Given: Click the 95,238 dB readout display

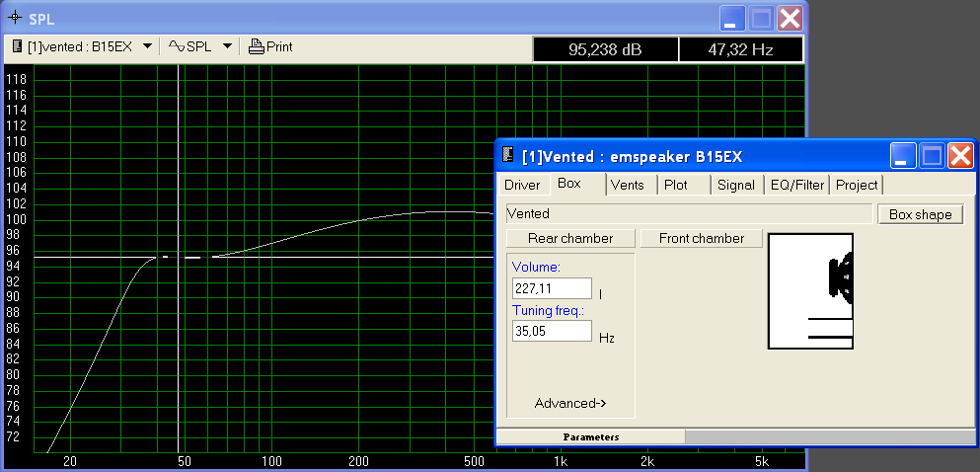Looking at the screenshot, I should [x=605, y=49].
